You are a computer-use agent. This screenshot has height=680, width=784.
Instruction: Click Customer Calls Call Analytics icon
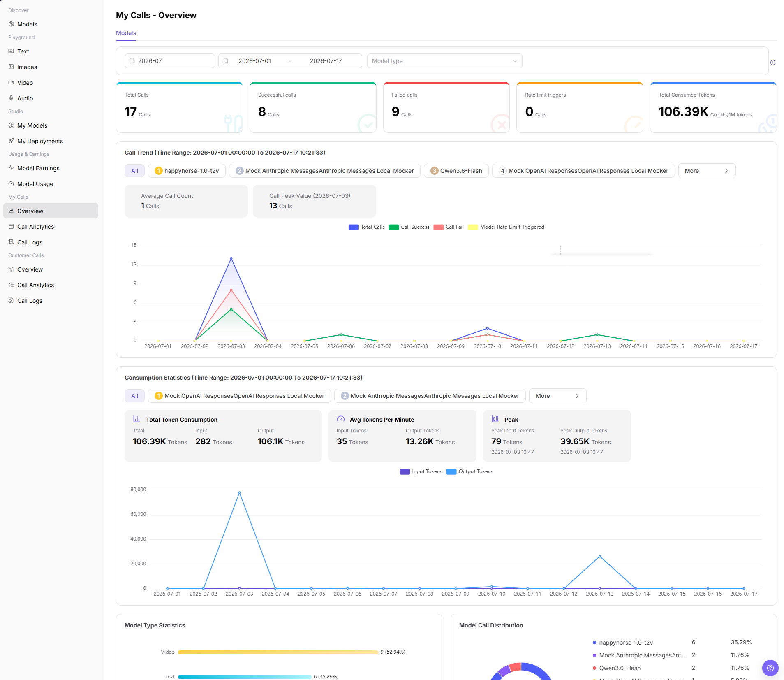click(x=11, y=285)
